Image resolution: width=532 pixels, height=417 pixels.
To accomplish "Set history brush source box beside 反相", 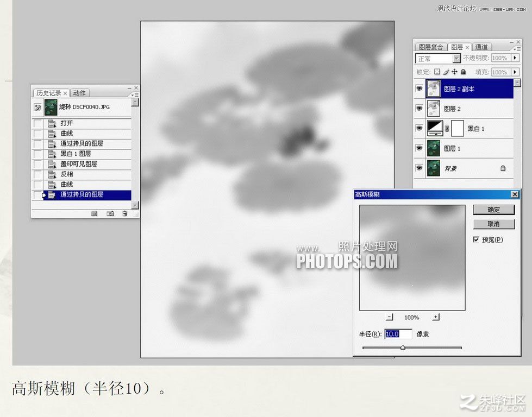I will [x=37, y=174].
